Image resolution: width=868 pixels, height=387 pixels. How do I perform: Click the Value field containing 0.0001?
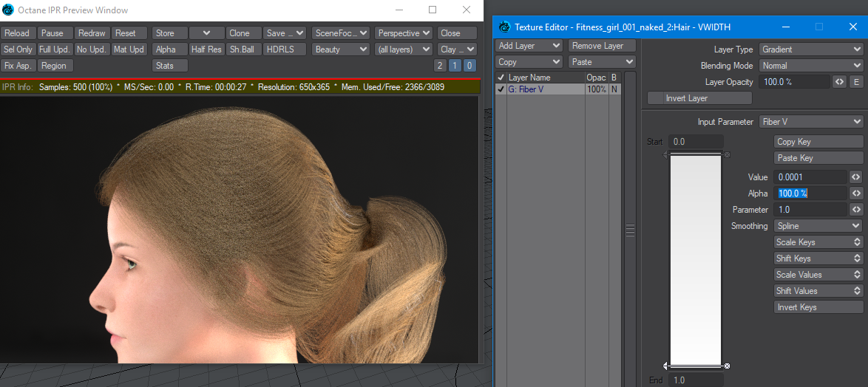810,177
